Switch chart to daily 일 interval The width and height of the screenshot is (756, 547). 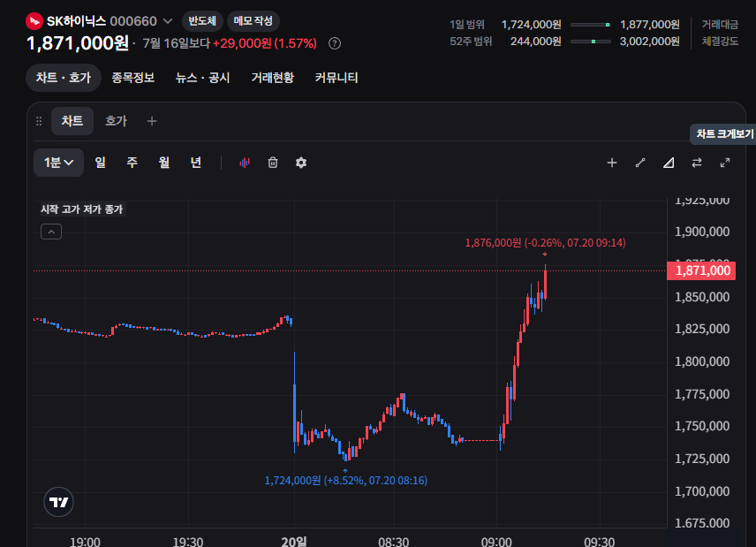pyautogui.click(x=101, y=163)
